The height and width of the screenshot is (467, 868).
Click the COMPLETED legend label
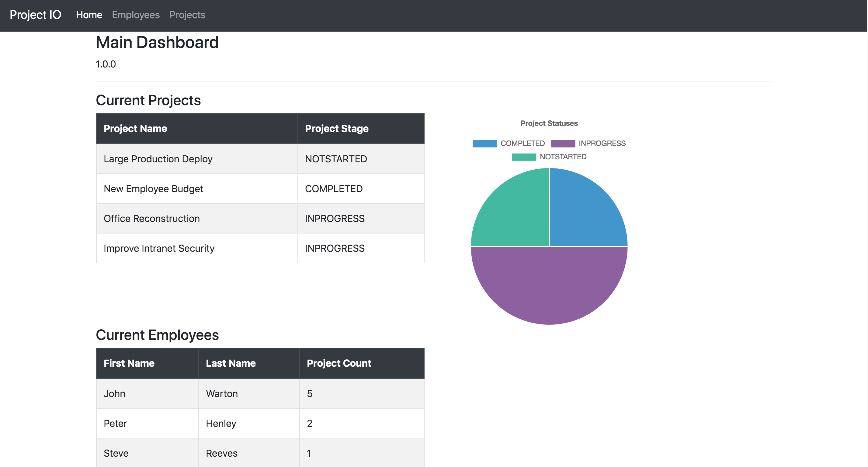tap(522, 144)
